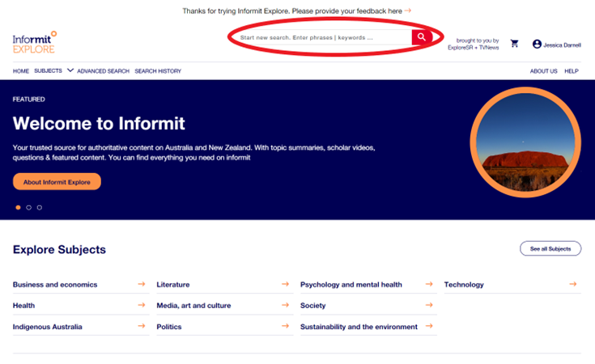Expand the Subjects dropdown chevron
595x364 pixels.
[x=70, y=70]
